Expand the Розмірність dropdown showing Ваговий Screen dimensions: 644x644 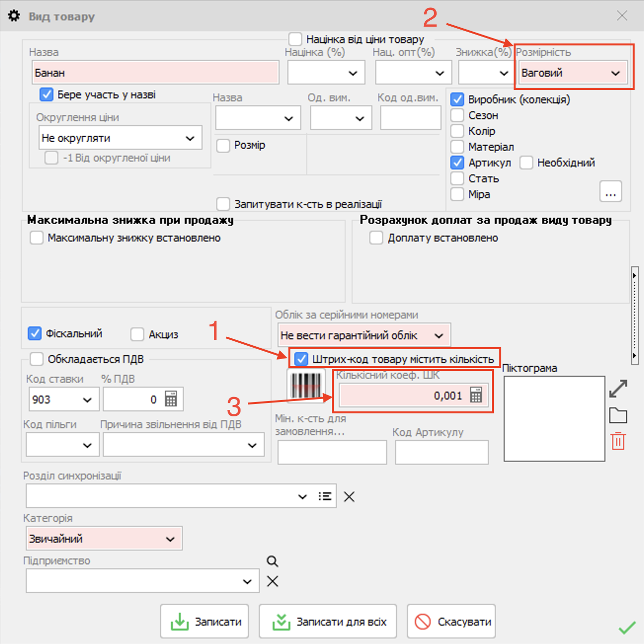coord(615,73)
